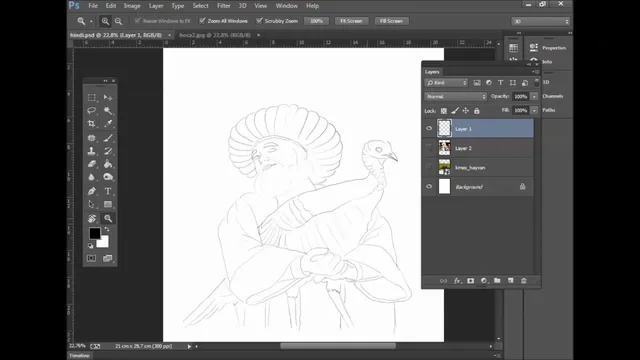The height and width of the screenshot is (360, 640).
Task: Lock transparent pixels
Action: (x=444, y=111)
